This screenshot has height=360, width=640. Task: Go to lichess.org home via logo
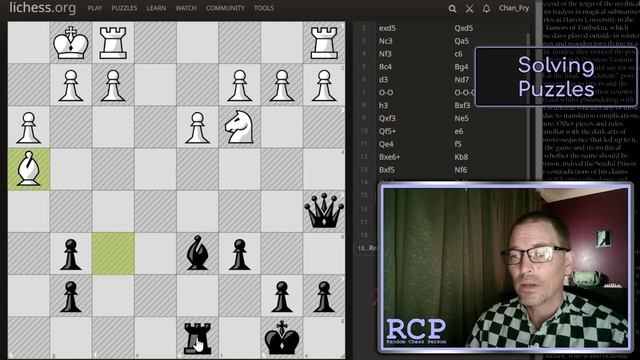(42, 7)
